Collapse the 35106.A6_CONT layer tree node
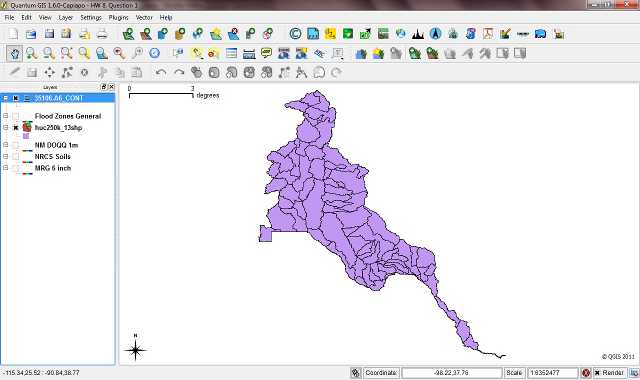Image resolution: width=640 pixels, height=380 pixels. (6, 98)
